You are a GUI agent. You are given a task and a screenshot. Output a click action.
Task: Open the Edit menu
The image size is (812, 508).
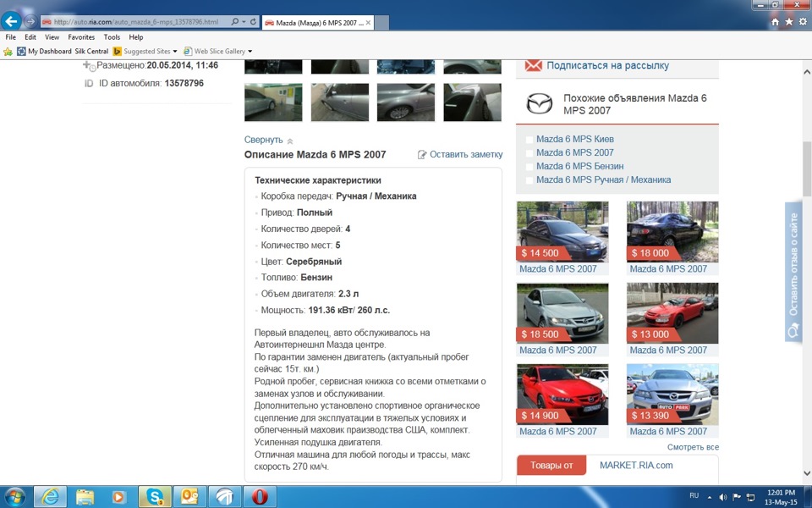pos(30,37)
